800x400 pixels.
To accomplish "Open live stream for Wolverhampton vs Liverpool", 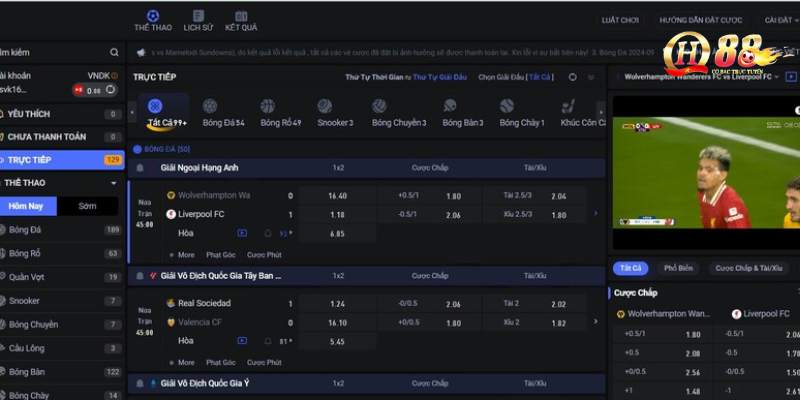I will pyautogui.click(x=242, y=233).
